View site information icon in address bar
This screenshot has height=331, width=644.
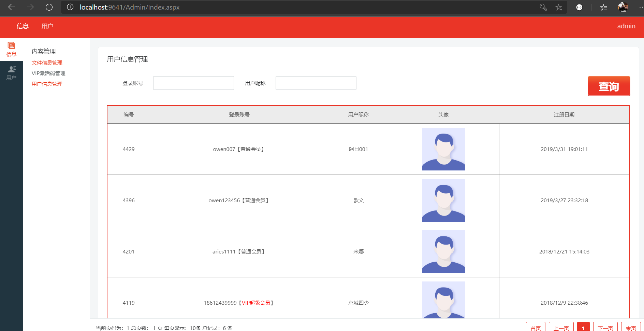coord(70,7)
